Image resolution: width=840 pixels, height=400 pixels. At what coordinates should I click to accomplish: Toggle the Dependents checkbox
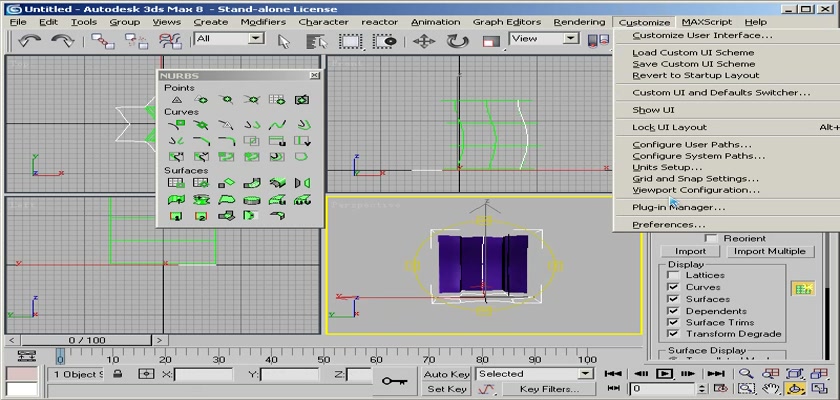[x=673, y=311]
